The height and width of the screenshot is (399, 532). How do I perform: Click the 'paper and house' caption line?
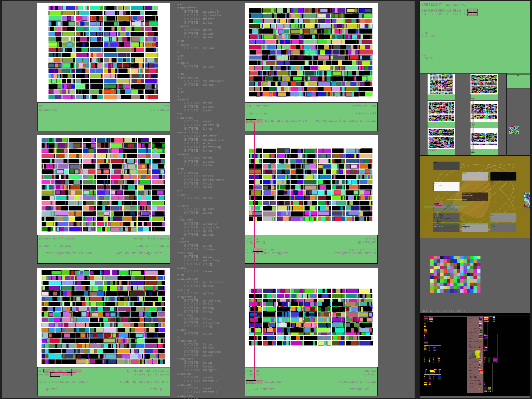coord(57,238)
